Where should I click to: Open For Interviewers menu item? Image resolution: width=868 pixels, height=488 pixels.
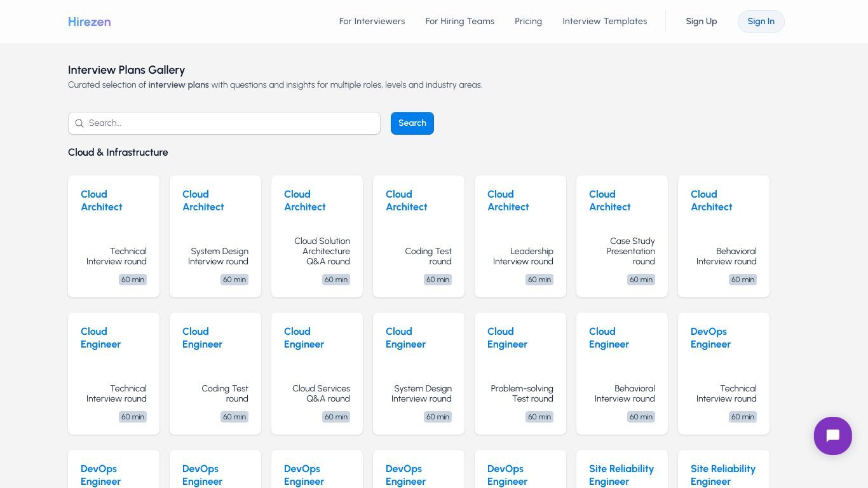point(372,22)
